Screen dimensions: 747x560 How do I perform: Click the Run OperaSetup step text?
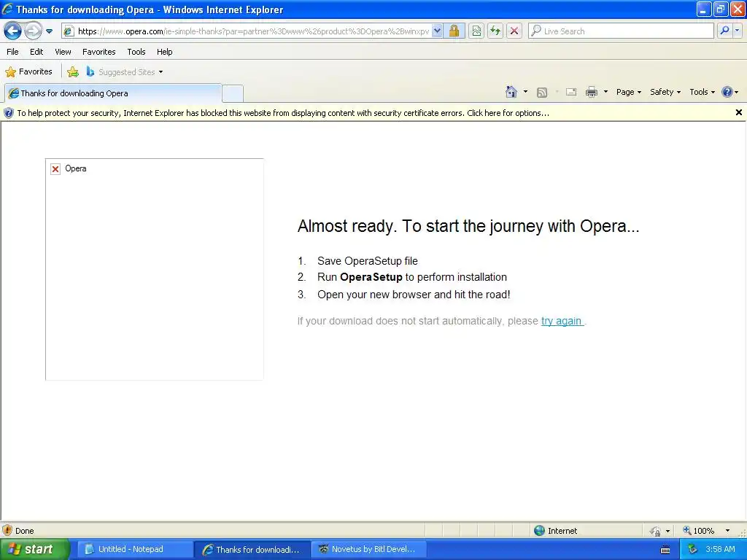[x=412, y=277]
